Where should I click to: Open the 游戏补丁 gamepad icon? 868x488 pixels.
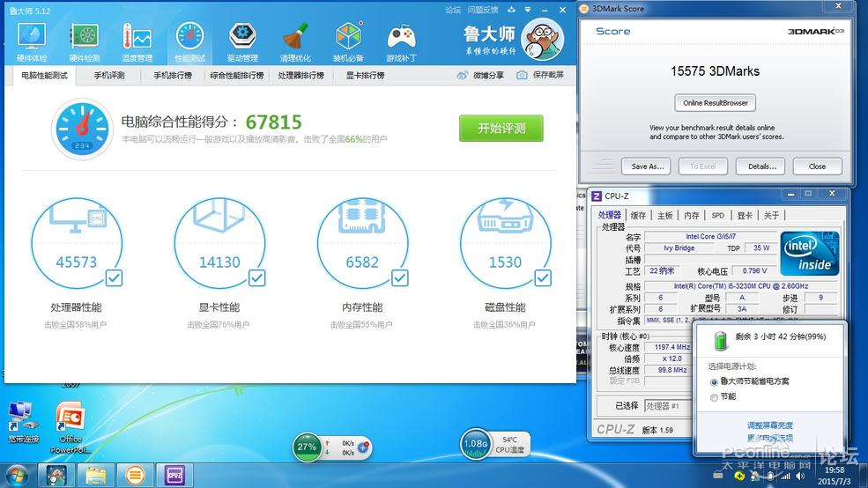coord(401,41)
